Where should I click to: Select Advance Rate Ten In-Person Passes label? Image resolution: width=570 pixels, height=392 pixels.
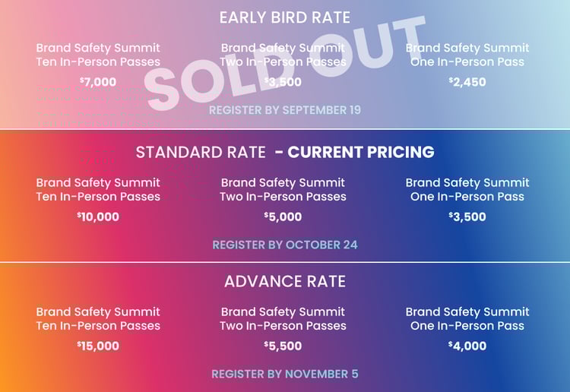98,319
